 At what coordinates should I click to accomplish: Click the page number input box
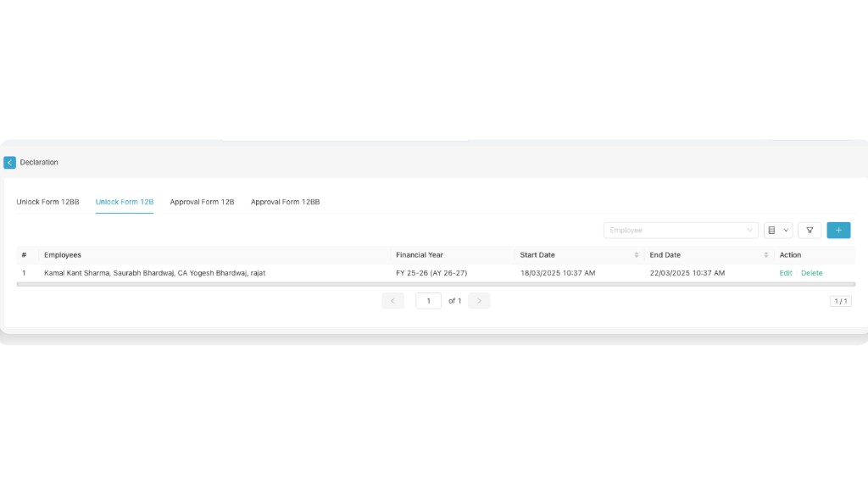[x=428, y=300]
